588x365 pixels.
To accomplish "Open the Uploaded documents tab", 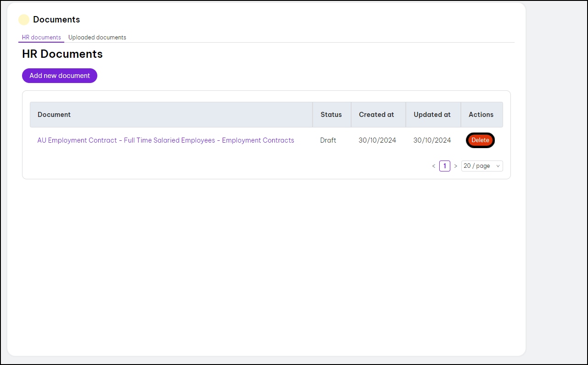I will pos(97,38).
